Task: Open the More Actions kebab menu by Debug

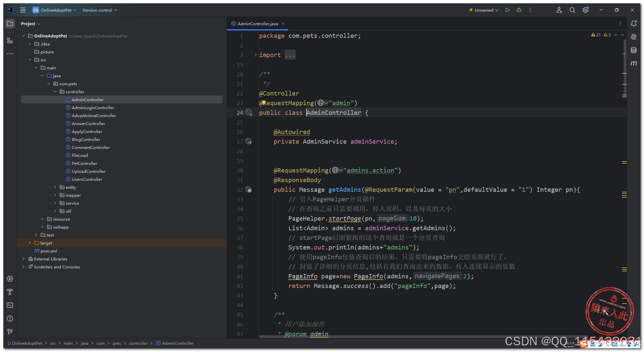Action: pos(530,10)
